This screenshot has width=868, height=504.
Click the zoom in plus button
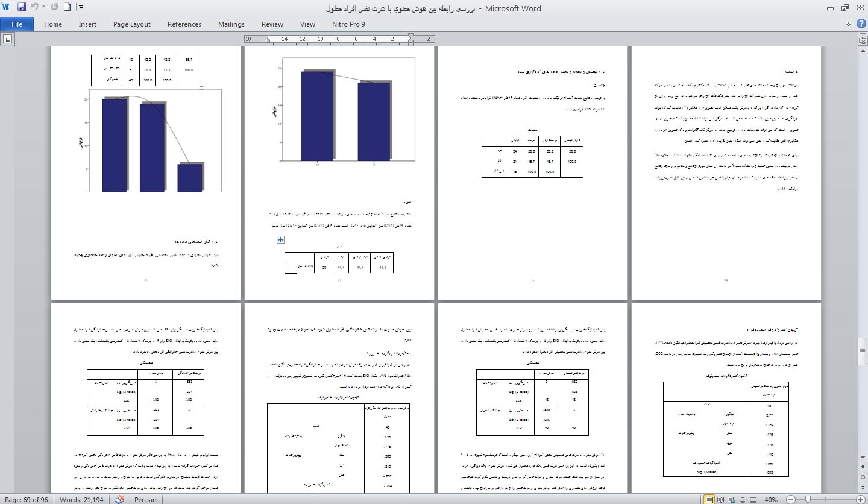(860, 500)
